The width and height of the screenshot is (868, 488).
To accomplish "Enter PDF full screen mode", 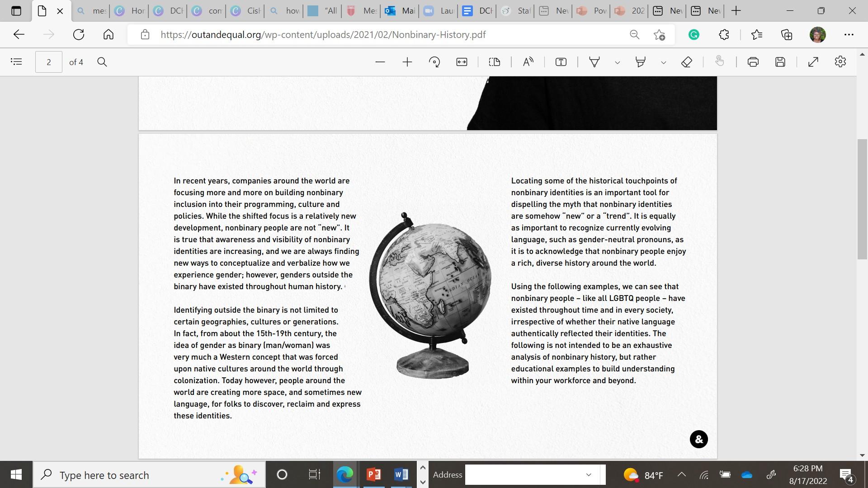I will (813, 62).
